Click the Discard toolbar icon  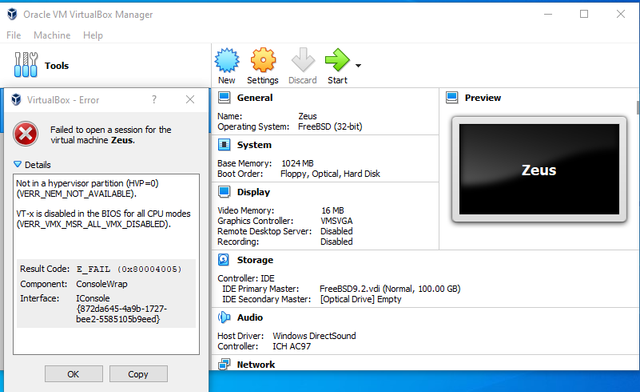click(x=303, y=60)
